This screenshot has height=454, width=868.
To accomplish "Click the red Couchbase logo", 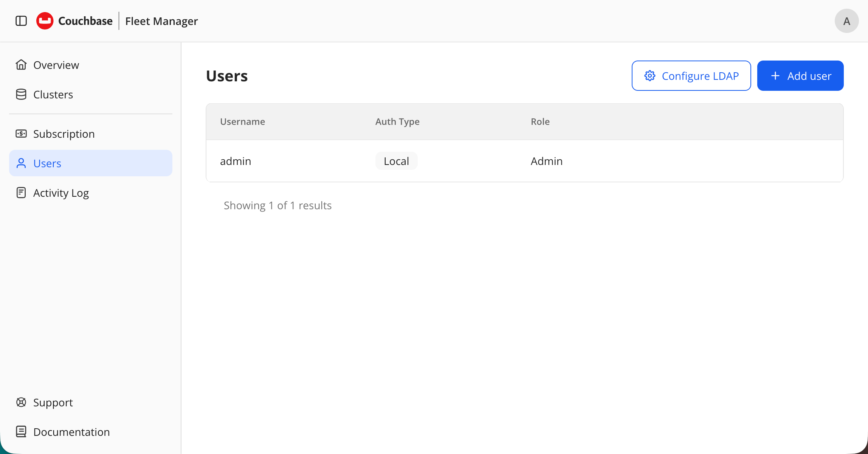I will 45,21.
